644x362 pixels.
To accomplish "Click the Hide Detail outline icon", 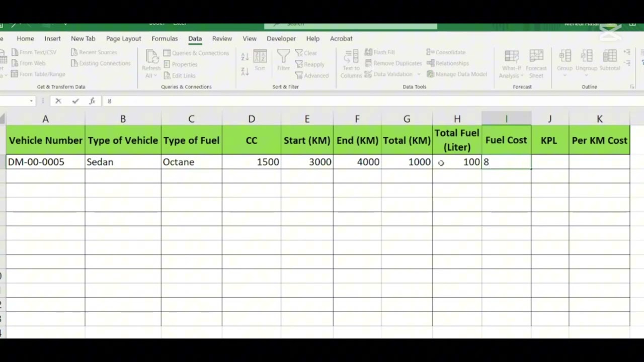I will [x=627, y=63].
